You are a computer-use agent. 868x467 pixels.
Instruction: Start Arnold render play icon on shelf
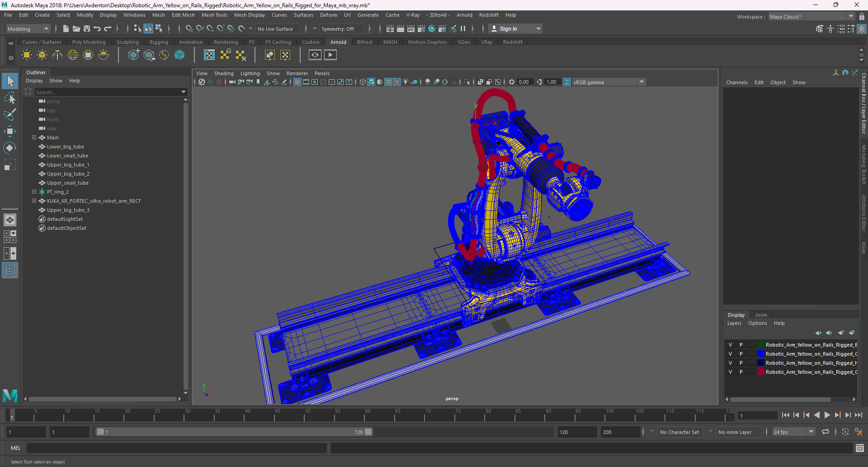tap(330, 55)
